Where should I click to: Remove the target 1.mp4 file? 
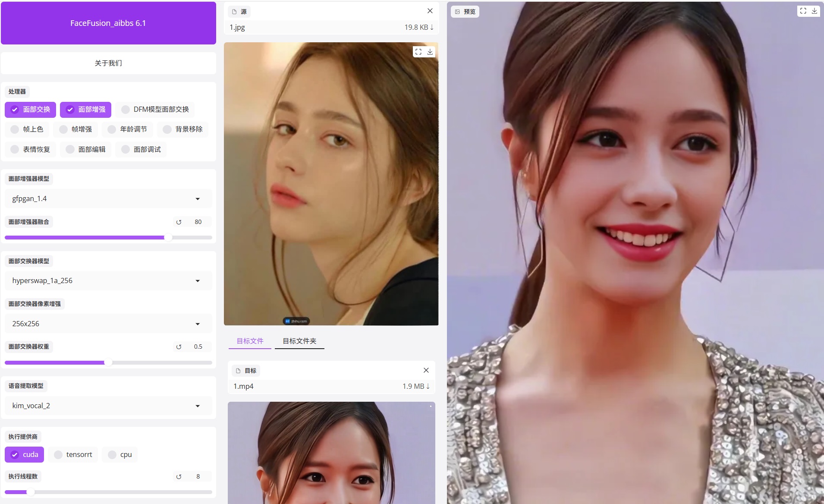tap(426, 370)
